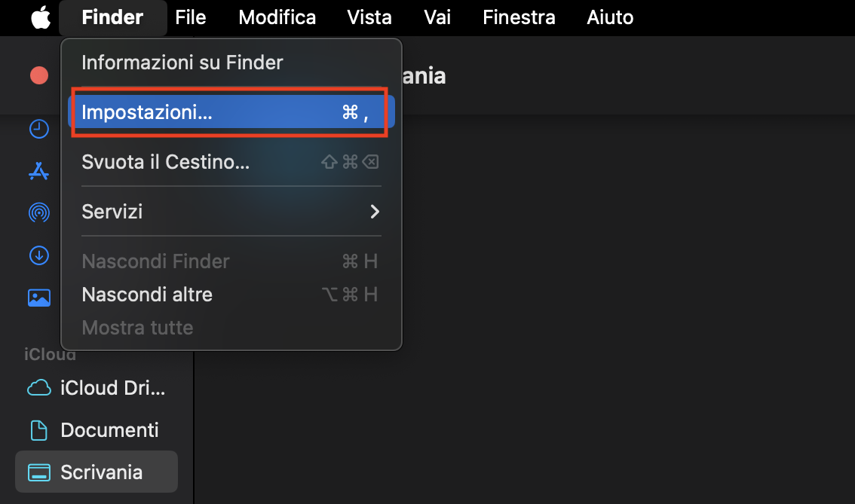Image resolution: width=855 pixels, height=504 pixels.
Task: Open the Finestra menu
Action: (x=518, y=17)
